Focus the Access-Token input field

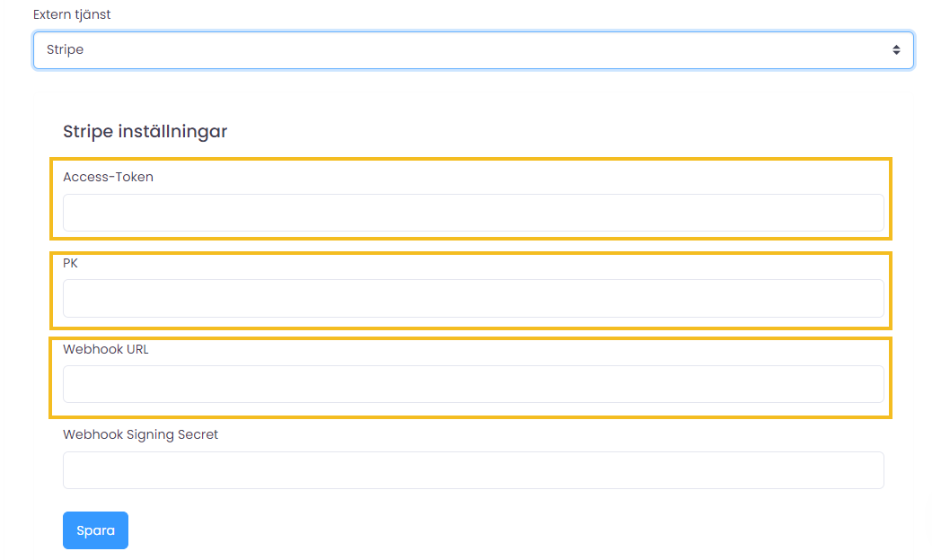(473, 213)
